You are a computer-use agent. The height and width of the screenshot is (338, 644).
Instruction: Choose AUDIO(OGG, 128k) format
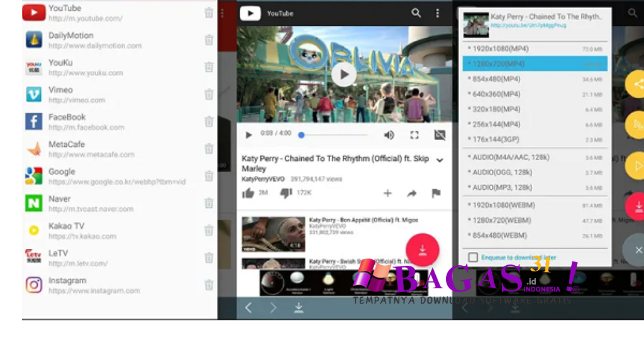point(535,173)
